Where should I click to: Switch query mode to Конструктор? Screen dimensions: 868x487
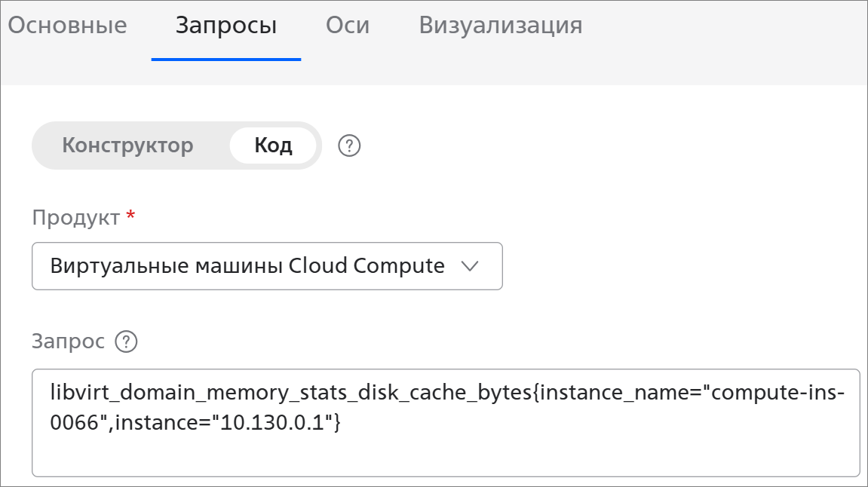127,145
